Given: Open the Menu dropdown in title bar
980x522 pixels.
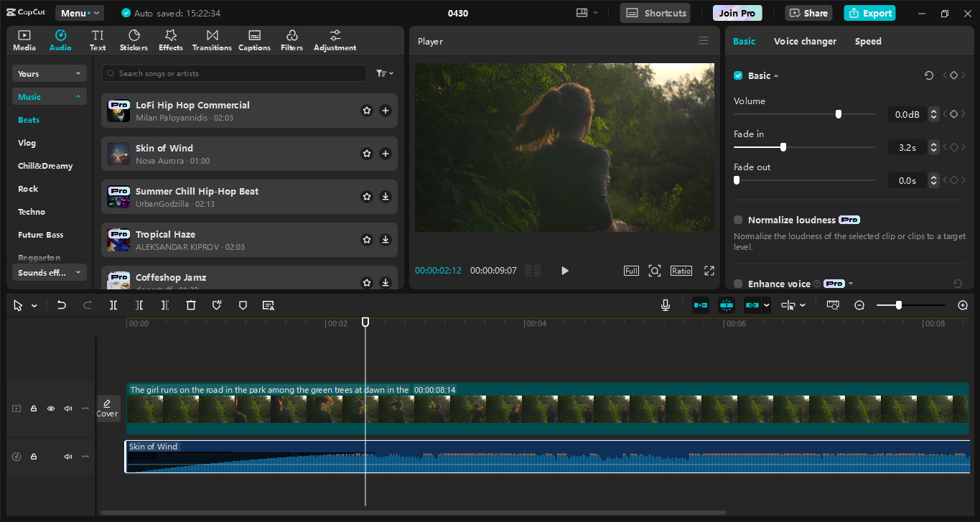Looking at the screenshot, I should pyautogui.click(x=80, y=13).
